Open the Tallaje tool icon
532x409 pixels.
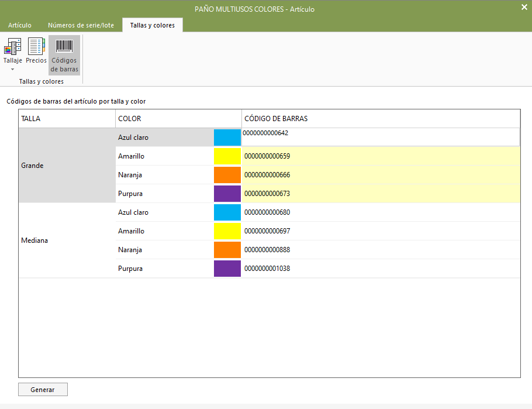click(12, 47)
